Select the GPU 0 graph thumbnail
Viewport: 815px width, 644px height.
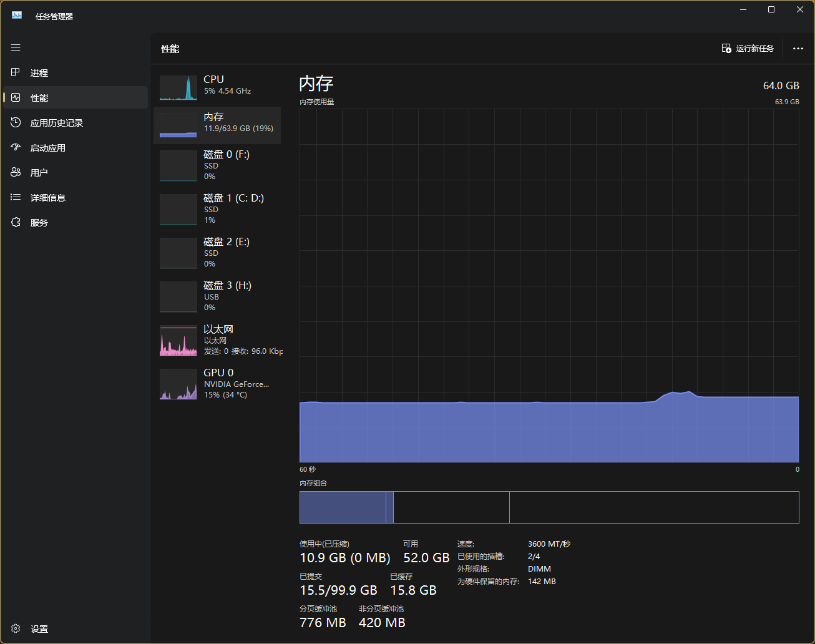click(178, 384)
